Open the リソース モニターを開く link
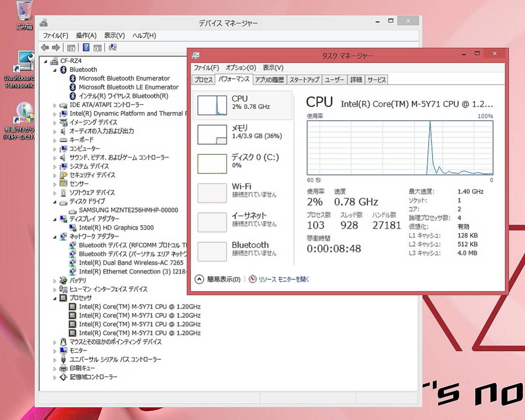Image resolution: width=525 pixels, height=420 pixels. pos(284,279)
